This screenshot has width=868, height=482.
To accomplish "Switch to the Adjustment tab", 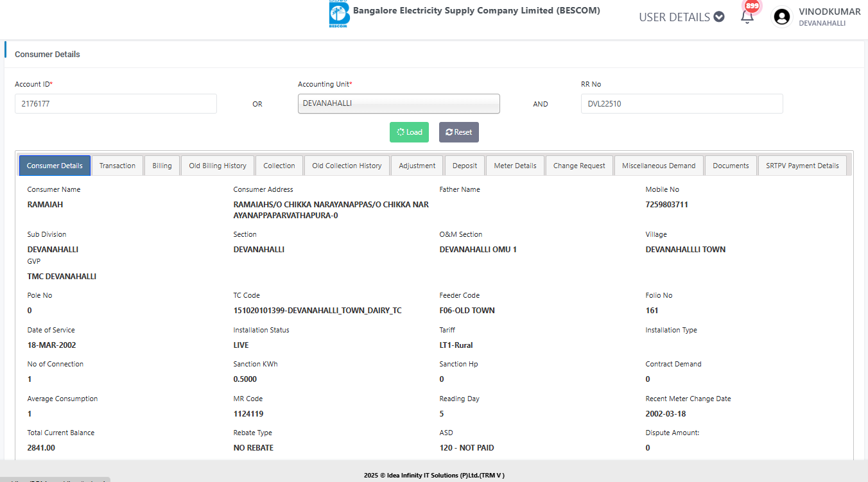I will coord(417,166).
